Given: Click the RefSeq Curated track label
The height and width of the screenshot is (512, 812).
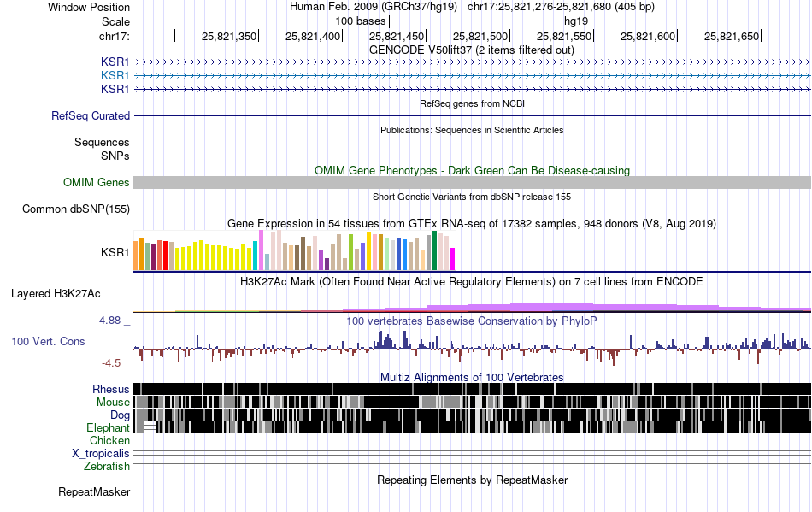Looking at the screenshot, I should click(x=90, y=115).
